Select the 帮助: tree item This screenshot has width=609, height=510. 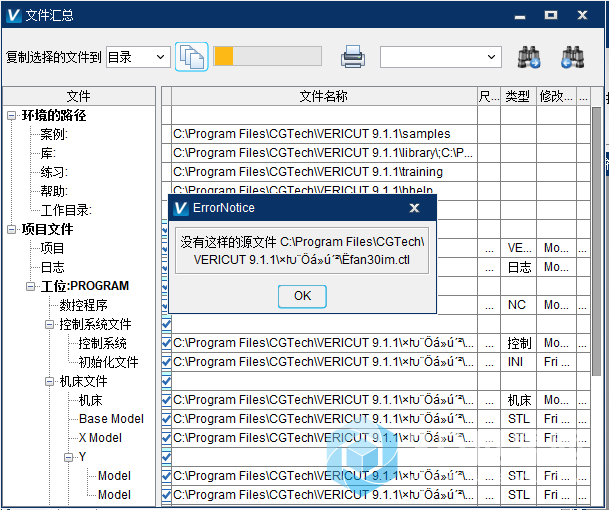pyautogui.click(x=54, y=191)
